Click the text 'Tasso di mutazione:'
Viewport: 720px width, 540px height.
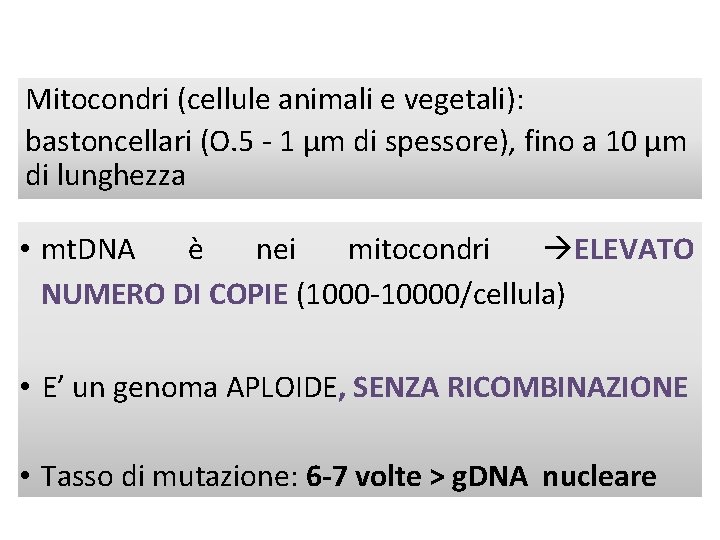[x=170, y=476]
